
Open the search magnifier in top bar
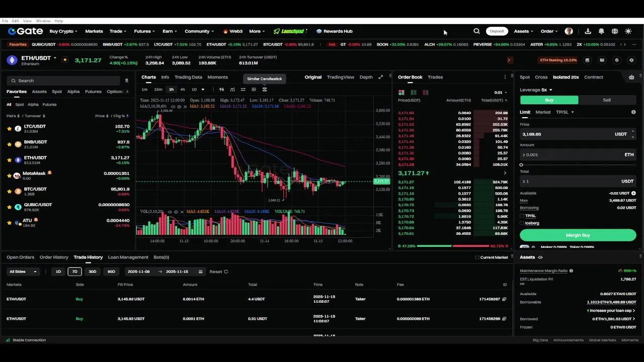click(x=476, y=31)
